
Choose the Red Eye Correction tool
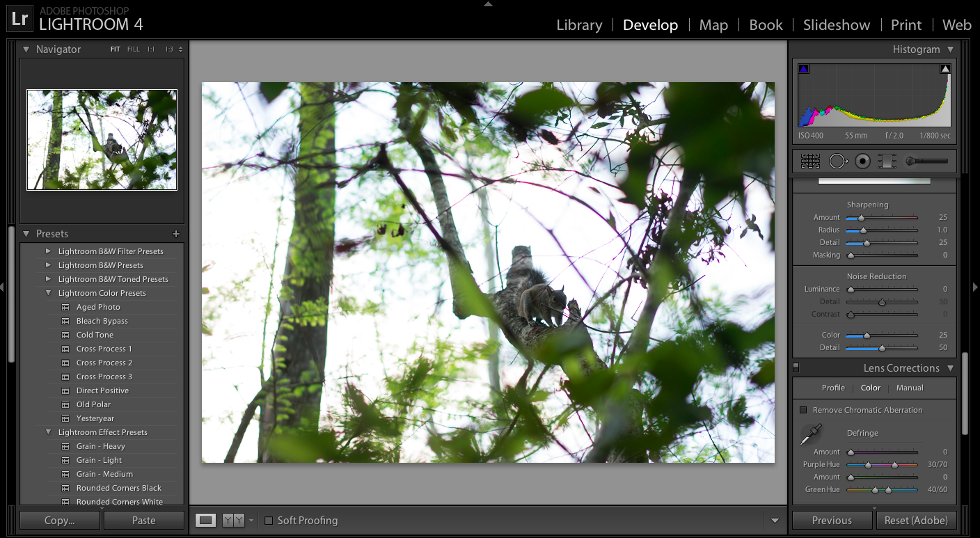(x=863, y=161)
